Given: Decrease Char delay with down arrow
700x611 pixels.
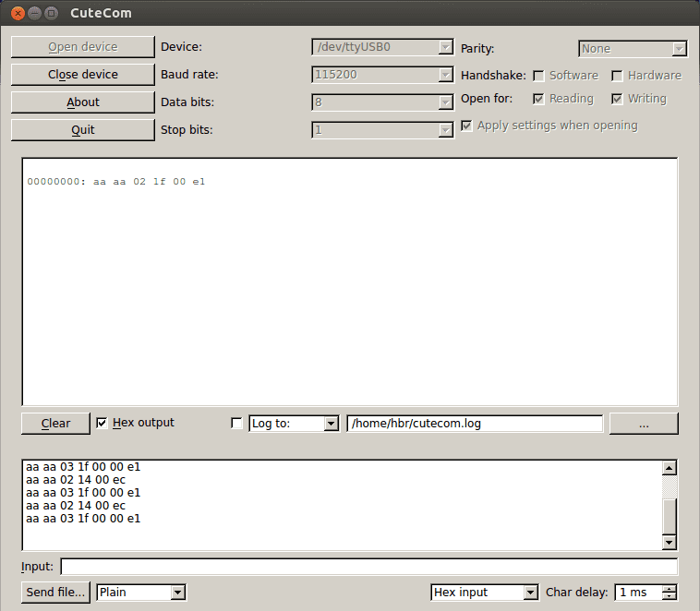Looking at the screenshot, I should [x=670, y=597].
